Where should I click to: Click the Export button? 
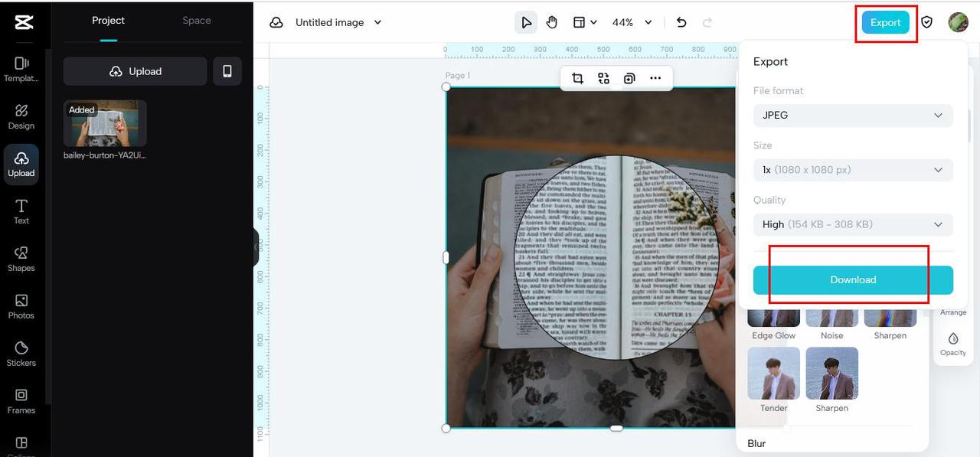[885, 22]
